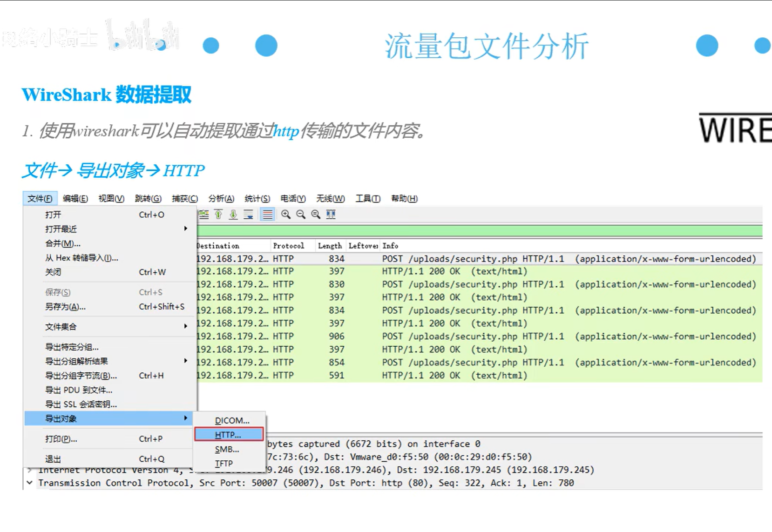Open the 捕获(C) menu
The image size is (772, 532).
(185, 199)
